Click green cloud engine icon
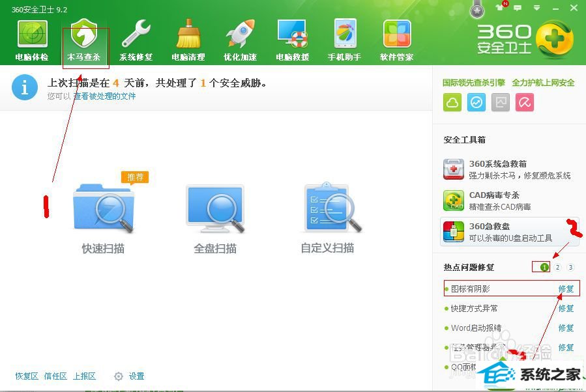 (x=452, y=102)
